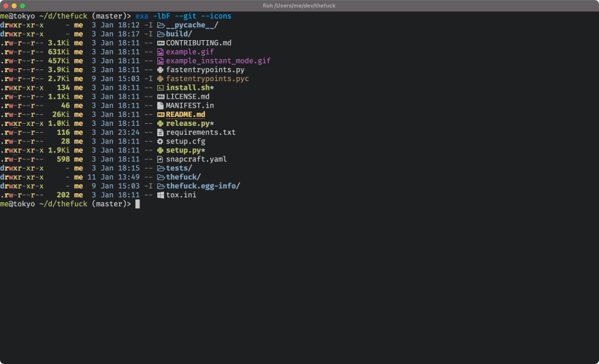Click the 23:24 timestamp of requirements.txt

click(129, 133)
